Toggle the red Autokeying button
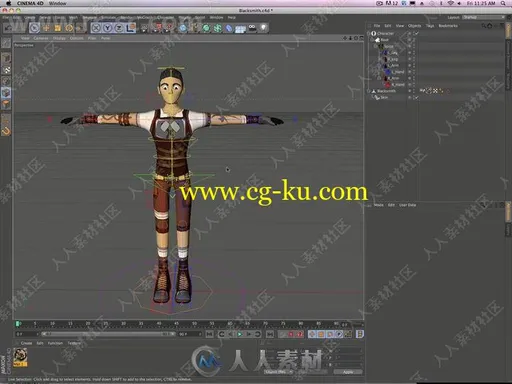This screenshot has width=512, height=384. point(291,334)
